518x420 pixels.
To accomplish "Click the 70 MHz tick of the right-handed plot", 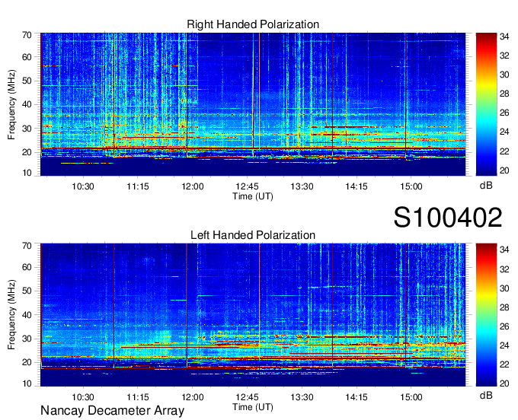I will (27, 35).
